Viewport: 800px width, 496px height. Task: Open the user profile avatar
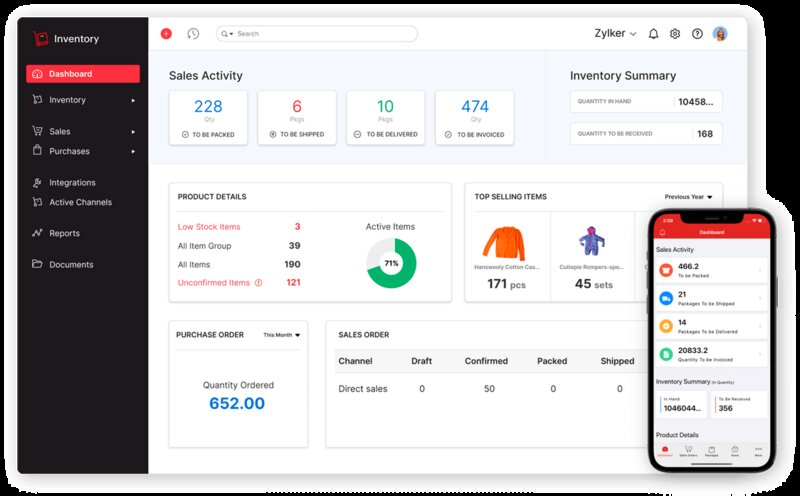720,34
